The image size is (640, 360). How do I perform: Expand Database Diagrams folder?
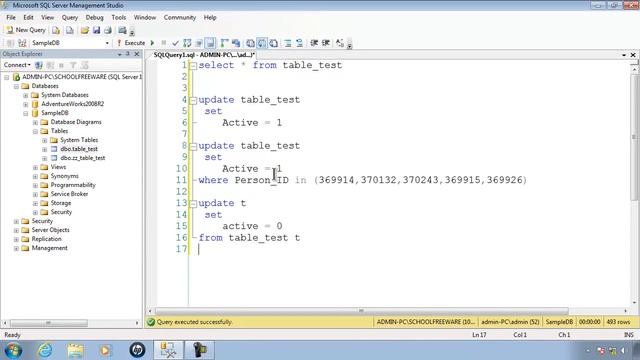[35, 122]
